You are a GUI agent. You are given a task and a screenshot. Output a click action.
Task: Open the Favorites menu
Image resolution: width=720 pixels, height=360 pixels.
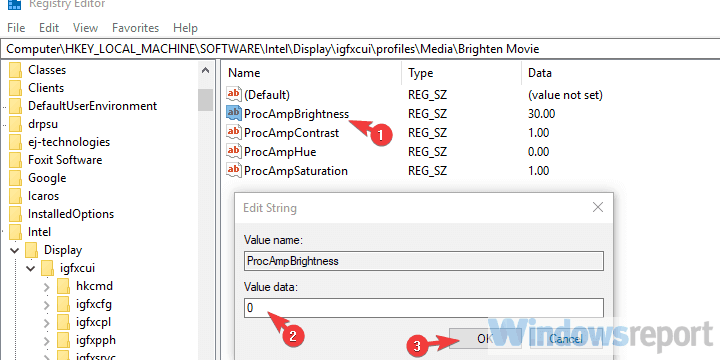pyautogui.click(x=135, y=28)
